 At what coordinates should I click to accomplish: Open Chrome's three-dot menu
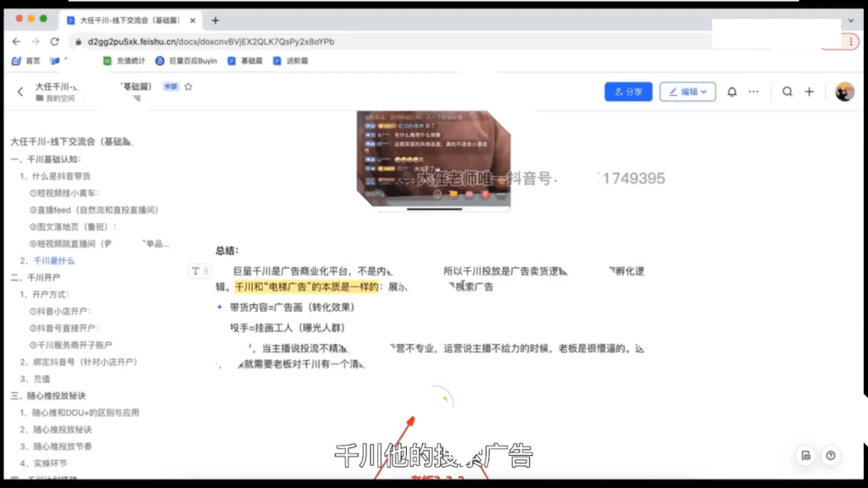(851, 42)
